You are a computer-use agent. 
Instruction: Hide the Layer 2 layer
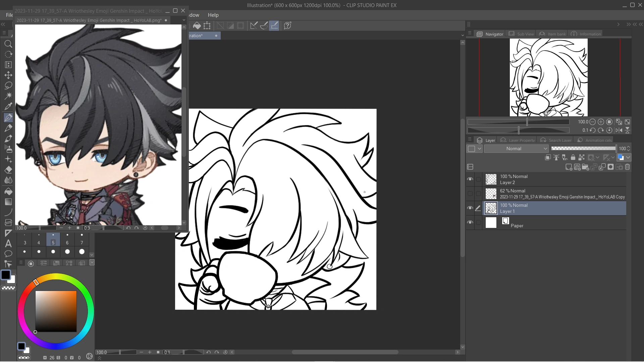click(x=470, y=179)
